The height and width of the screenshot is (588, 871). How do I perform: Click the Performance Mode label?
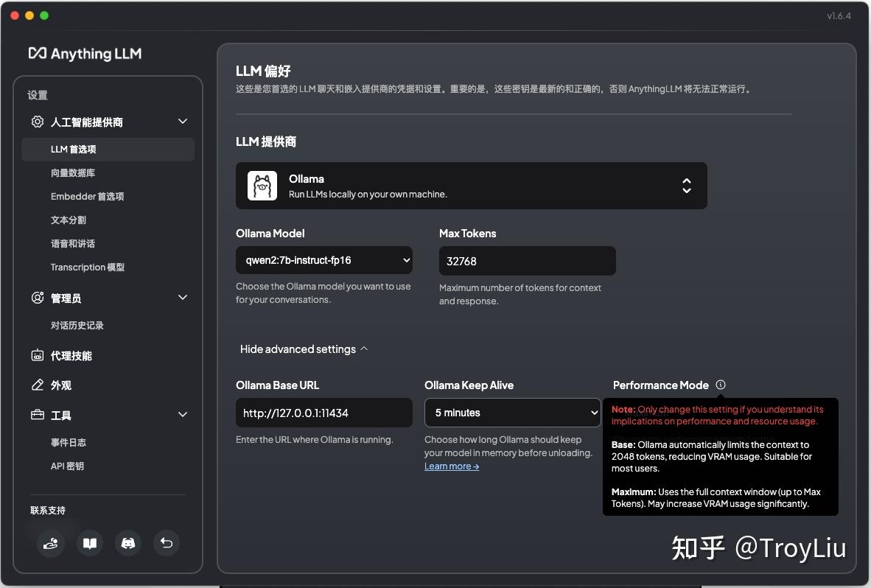pos(660,385)
